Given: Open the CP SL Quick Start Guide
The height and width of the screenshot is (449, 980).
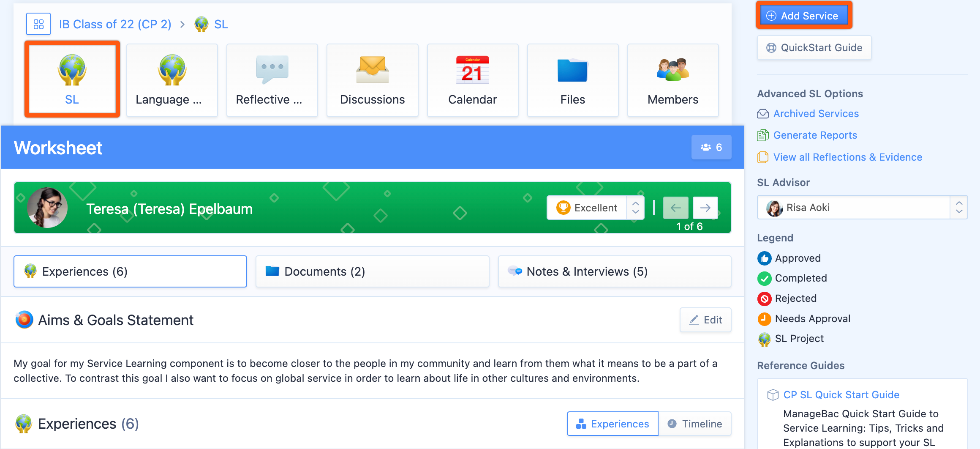Looking at the screenshot, I should coord(841,394).
